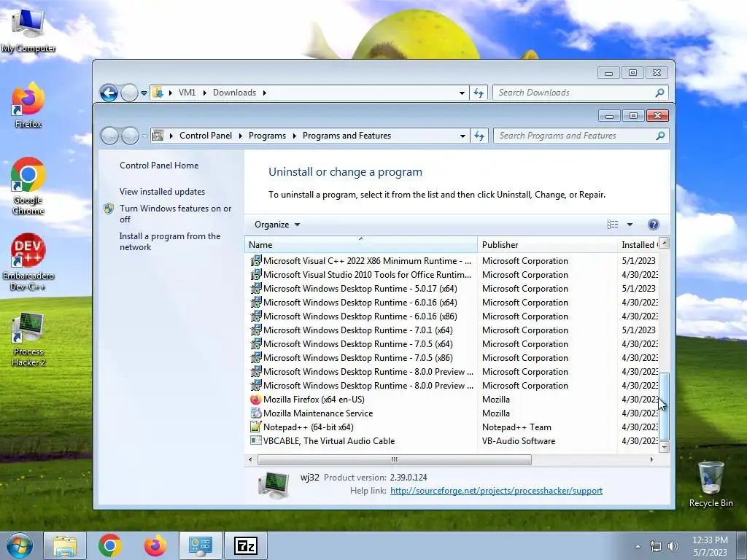Click the refresh button in the Downloads window
Image resolution: width=747 pixels, height=560 pixels.
[479, 93]
